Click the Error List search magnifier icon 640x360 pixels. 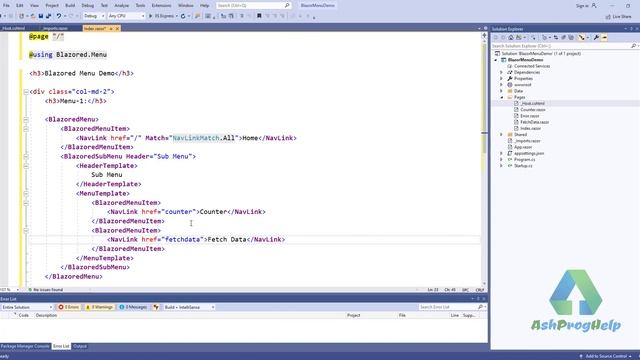[x=480, y=307]
